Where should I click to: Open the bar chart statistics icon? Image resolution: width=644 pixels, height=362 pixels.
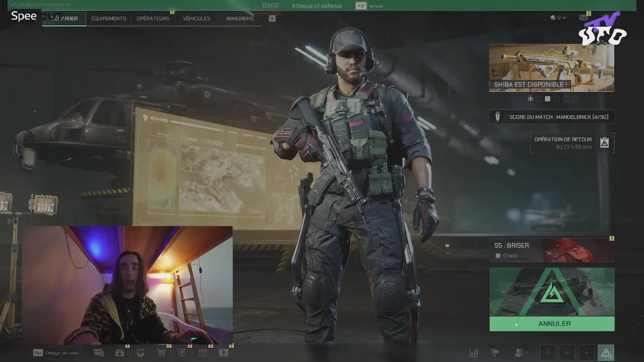click(473, 353)
